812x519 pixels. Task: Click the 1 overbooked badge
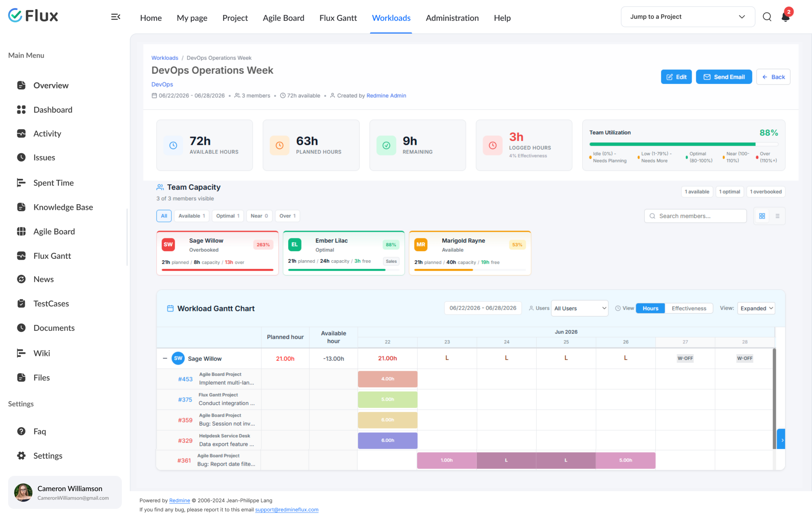coord(765,191)
